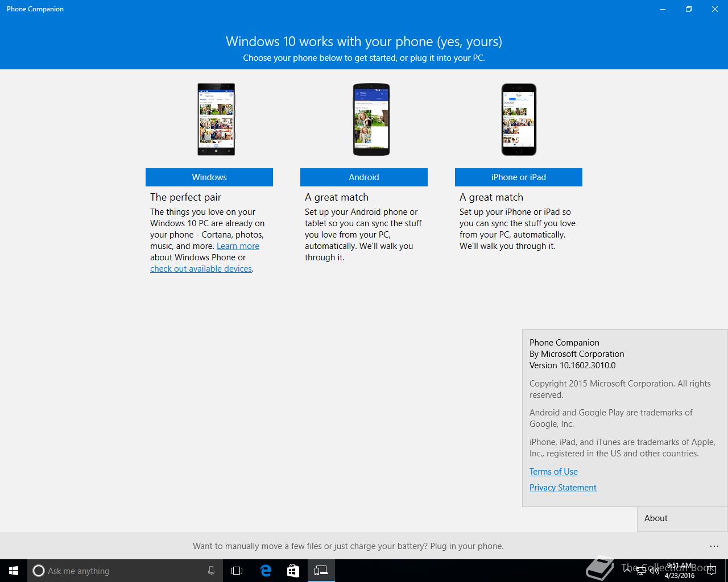Select the iPhone or iPad button

click(519, 177)
